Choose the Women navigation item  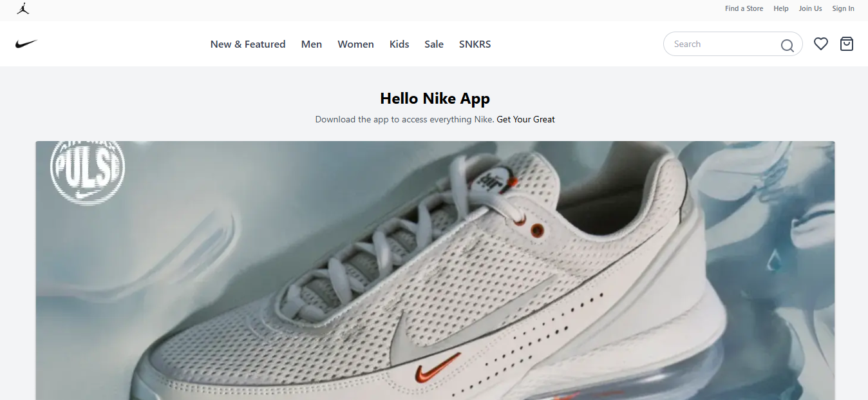coord(355,44)
